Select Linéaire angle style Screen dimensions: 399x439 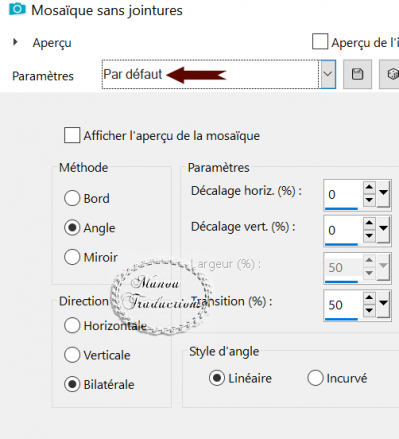pyautogui.click(x=217, y=378)
